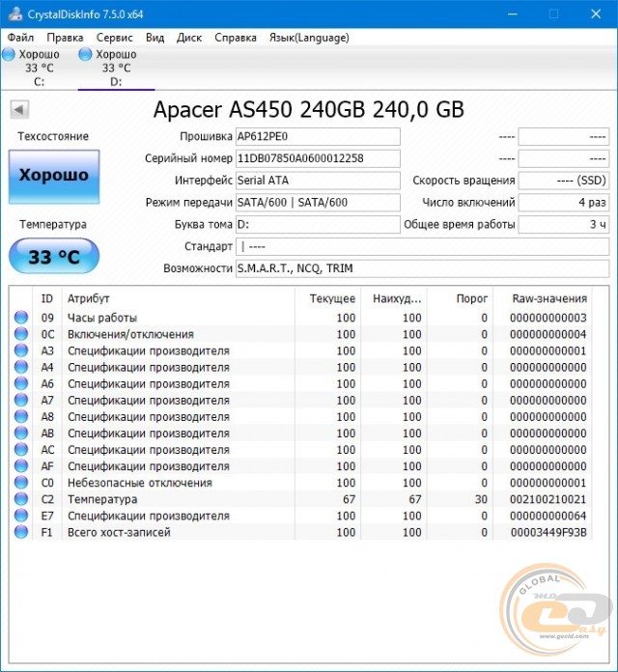Click status orb for attribute AB
The height and width of the screenshot is (672, 618).
[21, 433]
